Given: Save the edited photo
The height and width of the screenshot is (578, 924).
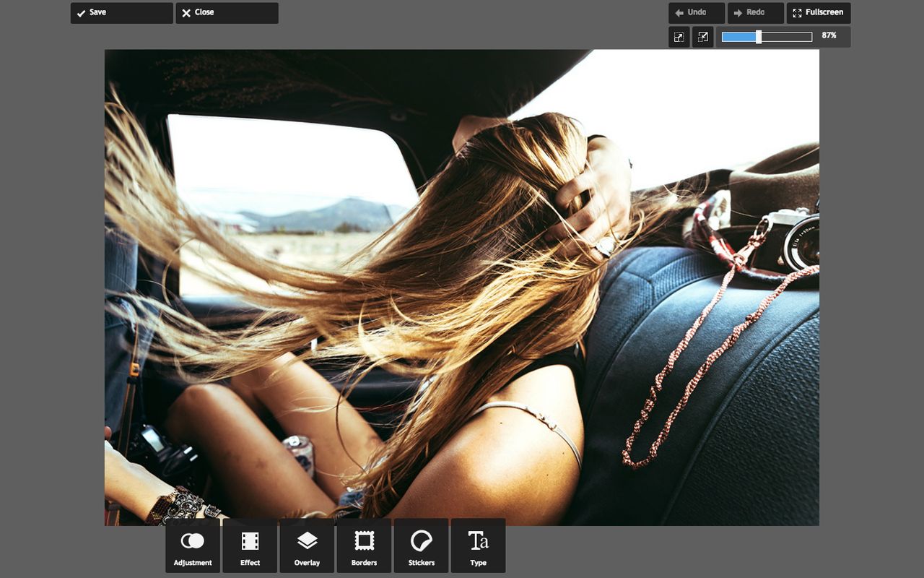Looking at the screenshot, I should click(x=121, y=13).
